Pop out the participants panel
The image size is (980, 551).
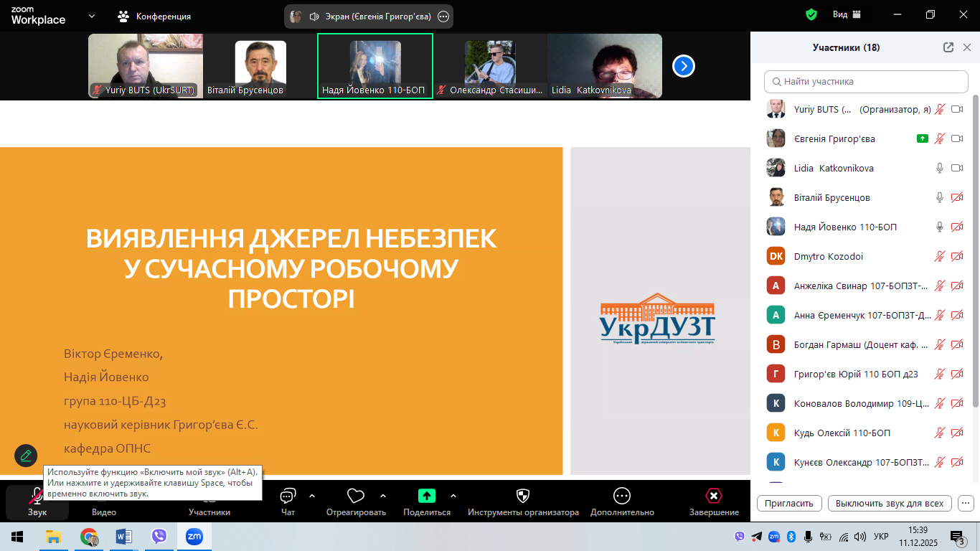click(948, 47)
